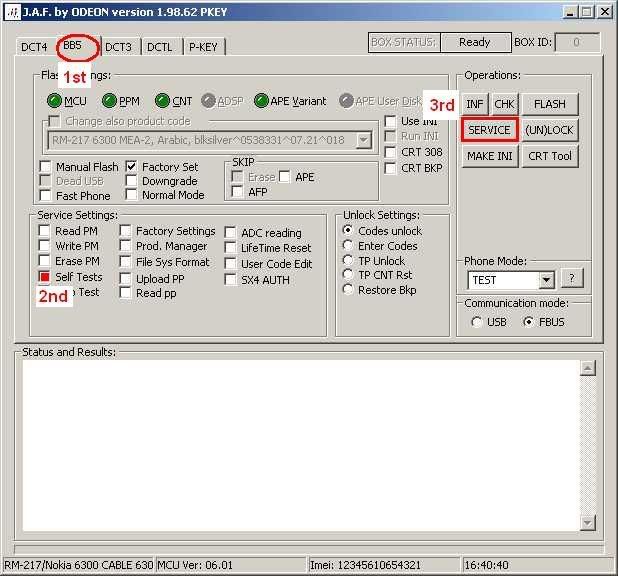Enable User Code Edit checkbox

tap(230, 264)
